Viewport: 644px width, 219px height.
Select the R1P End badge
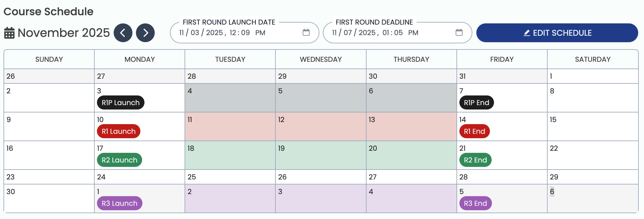click(476, 102)
